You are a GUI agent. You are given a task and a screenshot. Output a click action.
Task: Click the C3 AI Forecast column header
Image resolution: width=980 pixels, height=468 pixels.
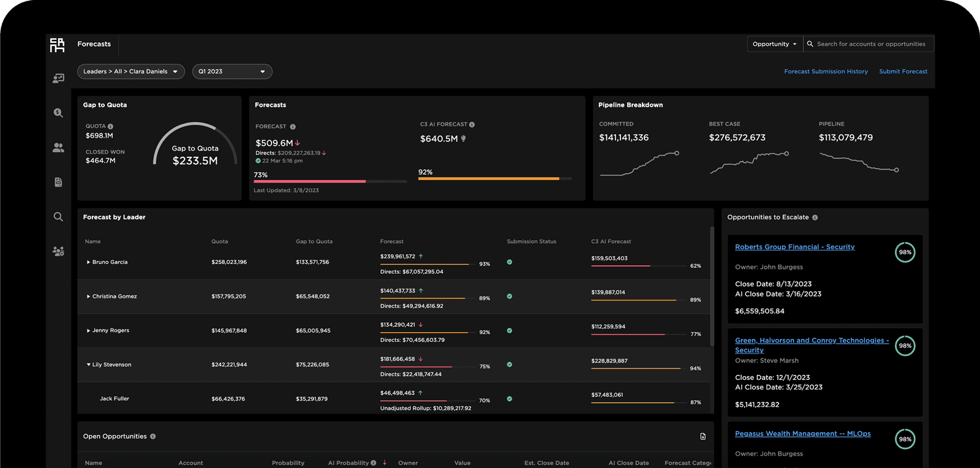tap(611, 241)
